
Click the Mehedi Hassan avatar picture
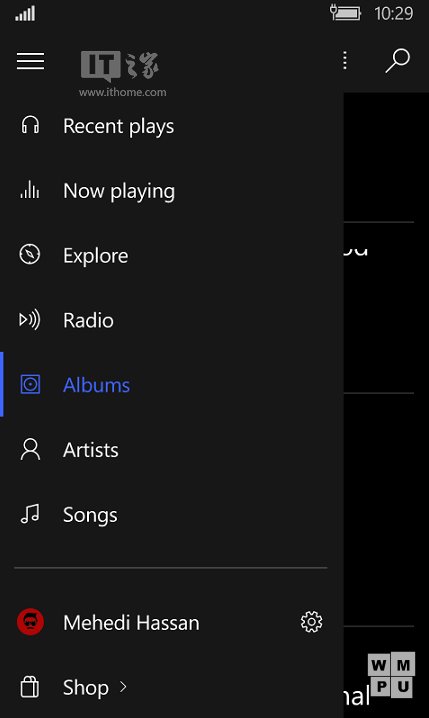[x=30, y=622]
